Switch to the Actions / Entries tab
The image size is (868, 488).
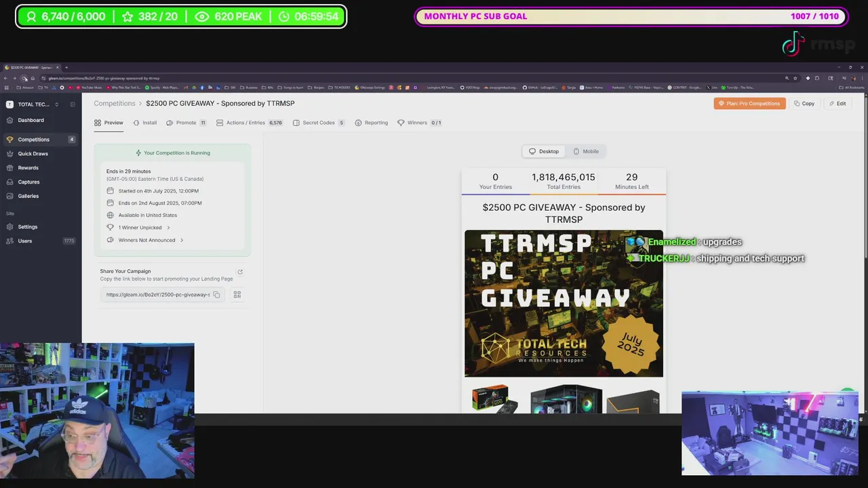250,123
